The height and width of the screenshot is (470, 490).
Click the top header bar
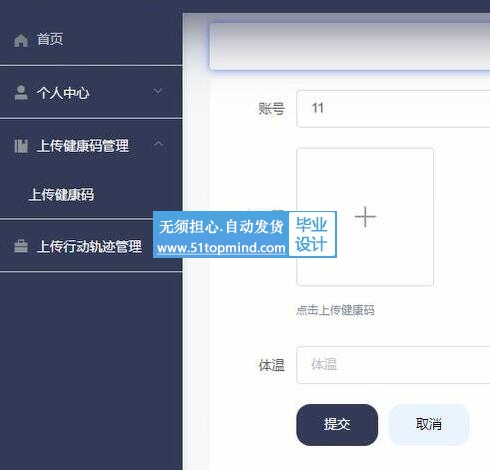tap(349, 46)
